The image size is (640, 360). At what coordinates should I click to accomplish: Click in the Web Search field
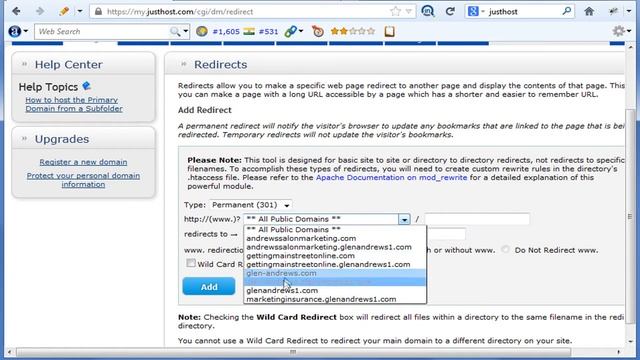(x=102, y=31)
